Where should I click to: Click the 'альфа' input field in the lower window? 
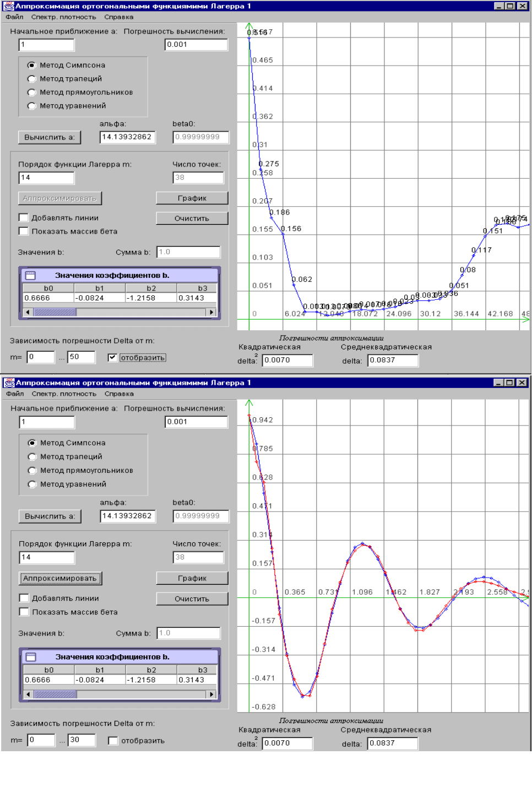(128, 516)
